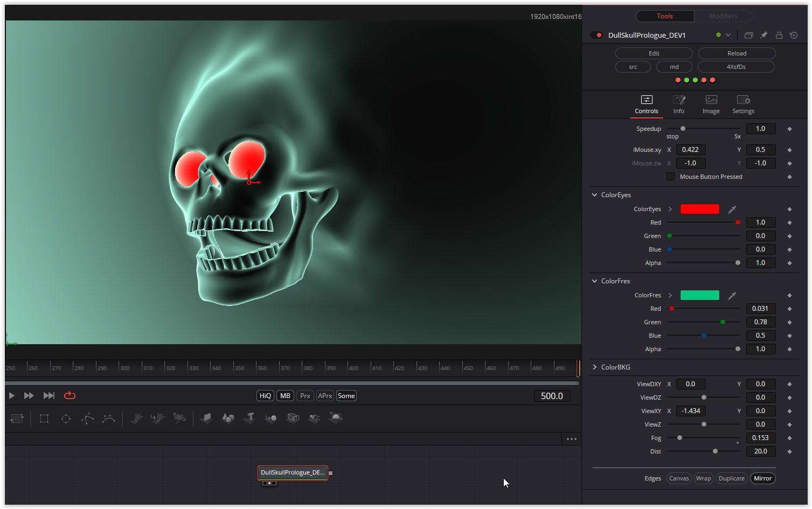
Task: Select the DullSkullPrologue_DE... node in the flow
Action: coord(293,473)
